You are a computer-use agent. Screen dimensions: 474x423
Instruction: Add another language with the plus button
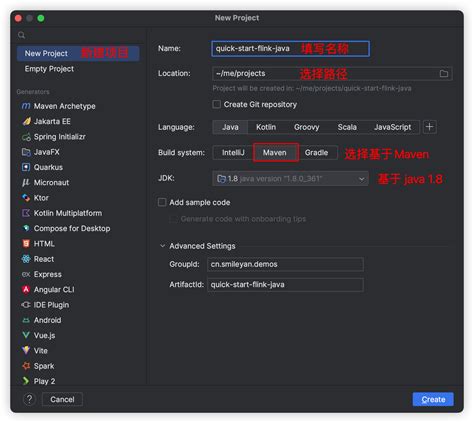tap(430, 127)
